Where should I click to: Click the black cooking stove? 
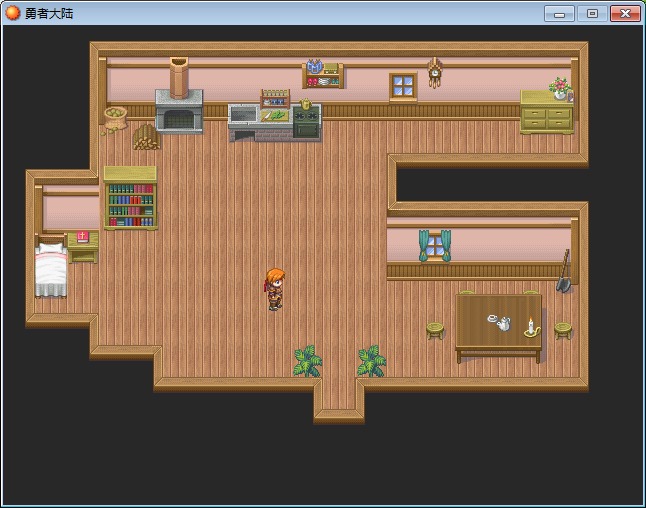[307, 122]
